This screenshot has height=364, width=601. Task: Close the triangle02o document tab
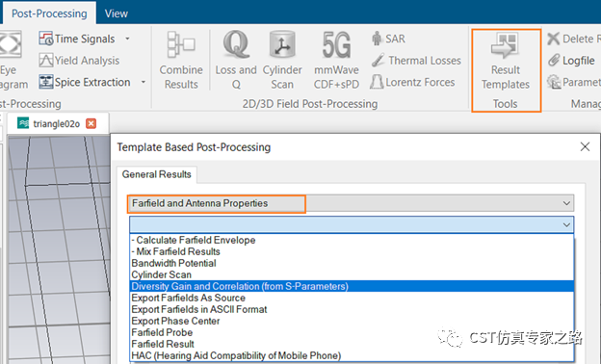(x=91, y=123)
